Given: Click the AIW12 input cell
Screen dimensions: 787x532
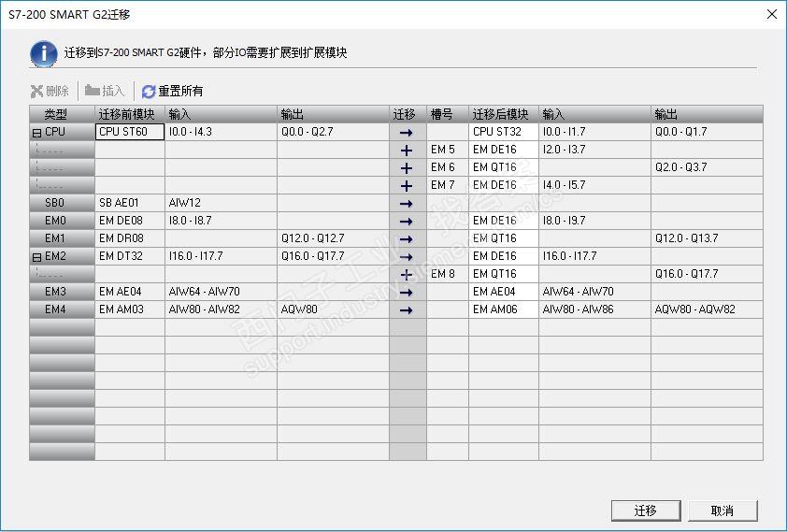Looking at the screenshot, I should [221, 203].
